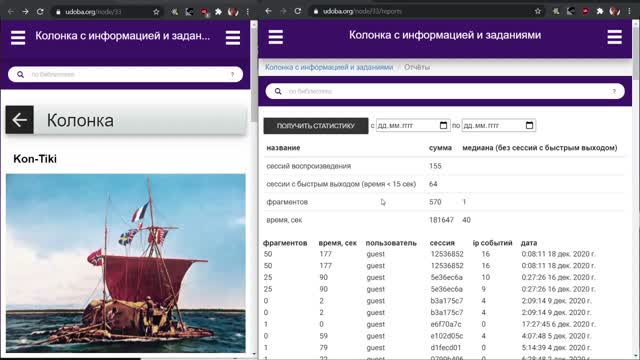
Task: Click the 'фрагментов' summary row label
Action: click(x=287, y=202)
